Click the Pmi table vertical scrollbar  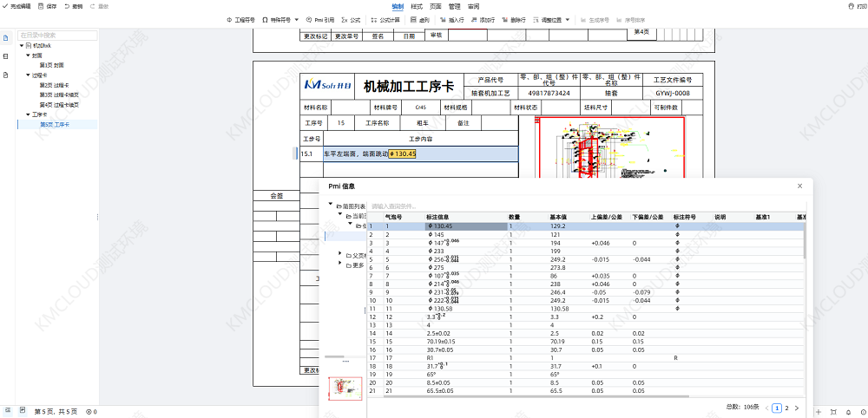[x=805, y=240]
